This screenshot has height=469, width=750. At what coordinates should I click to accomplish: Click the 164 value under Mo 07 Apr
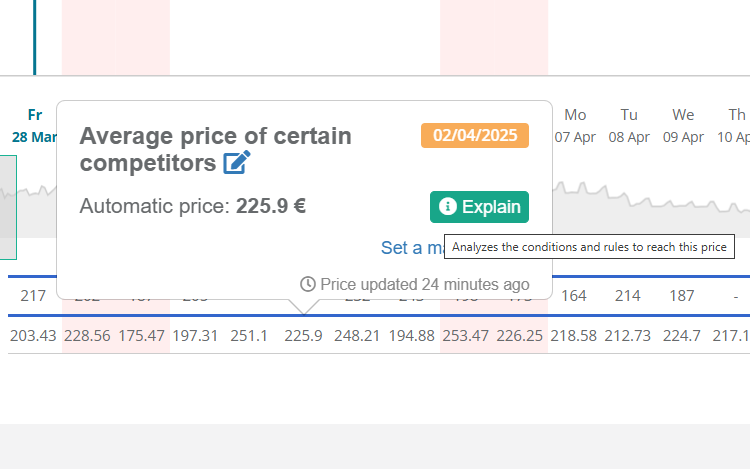point(574,296)
